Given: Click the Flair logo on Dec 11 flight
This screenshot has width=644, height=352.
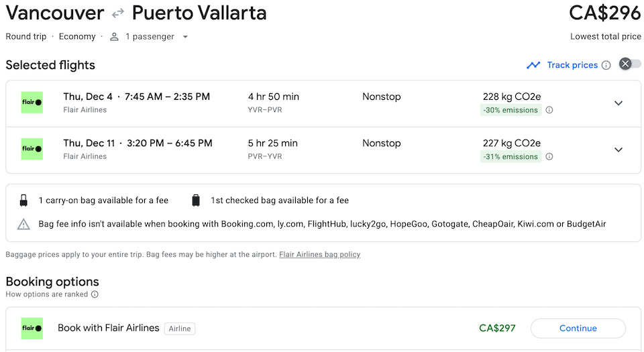Looking at the screenshot, I should click(32, 149).
